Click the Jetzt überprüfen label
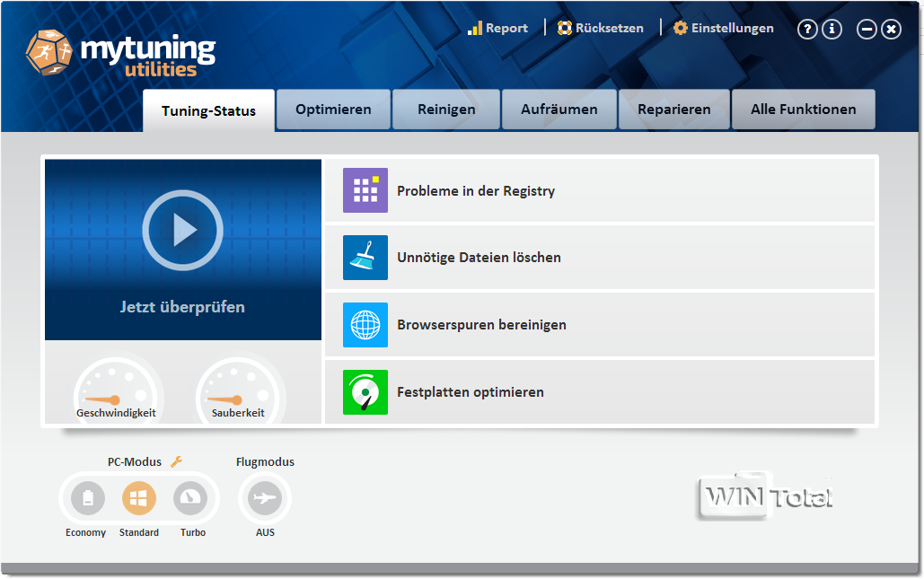Screen dimensions: 924x579 click(182, 307)
